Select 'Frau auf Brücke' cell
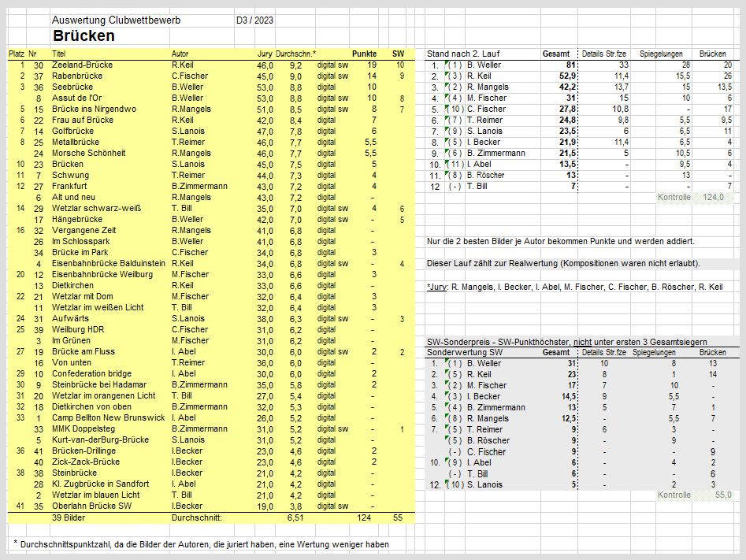 tap(83, 120)
